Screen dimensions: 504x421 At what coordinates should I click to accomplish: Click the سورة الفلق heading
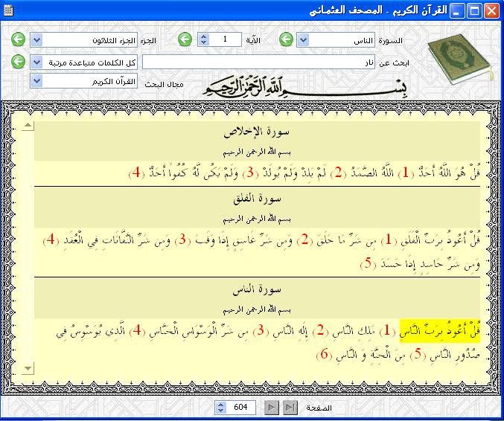click(257, 199)
